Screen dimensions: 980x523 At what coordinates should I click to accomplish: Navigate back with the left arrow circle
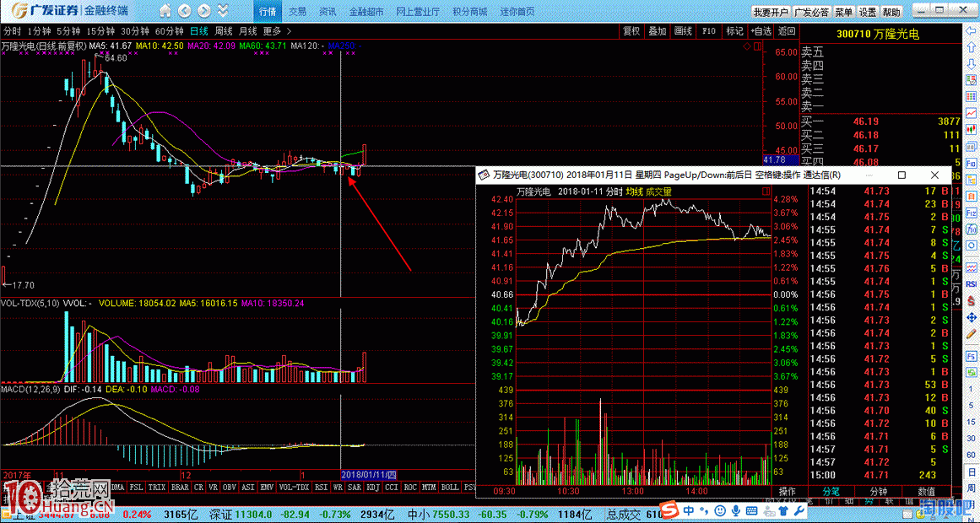[x=184, y=11]
